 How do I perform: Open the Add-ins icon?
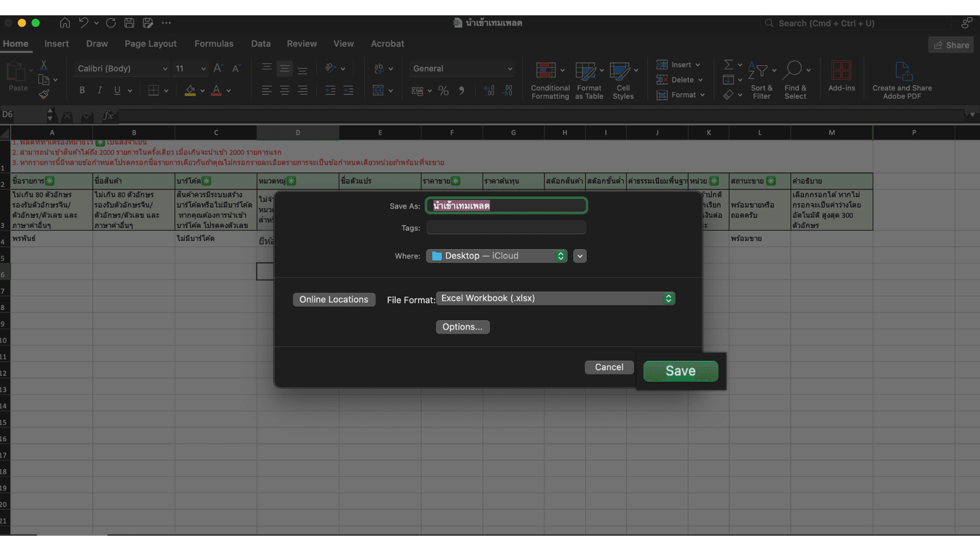click(841, 71)
